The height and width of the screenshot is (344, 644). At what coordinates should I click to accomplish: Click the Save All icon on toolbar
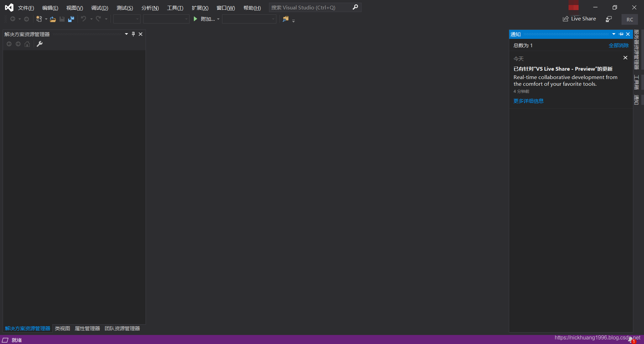71,19
